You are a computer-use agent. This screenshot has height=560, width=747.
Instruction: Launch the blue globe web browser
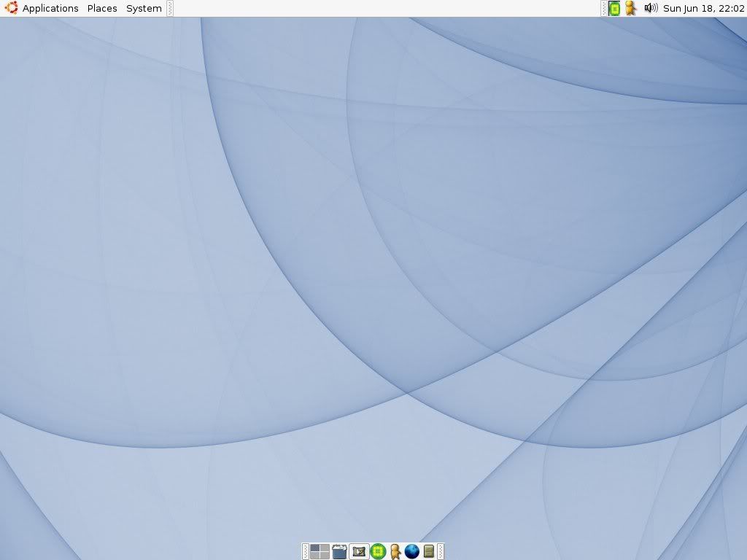[412, 551]
